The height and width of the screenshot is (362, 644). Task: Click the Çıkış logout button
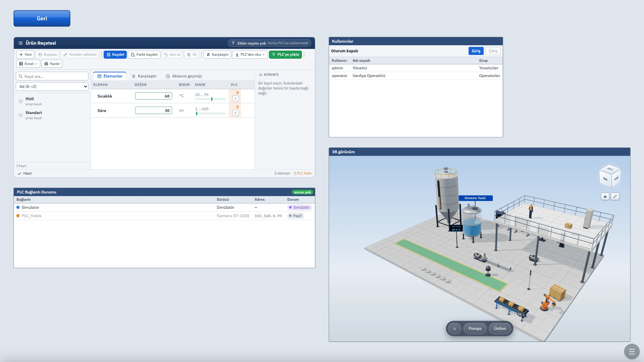tap(493, 51)
